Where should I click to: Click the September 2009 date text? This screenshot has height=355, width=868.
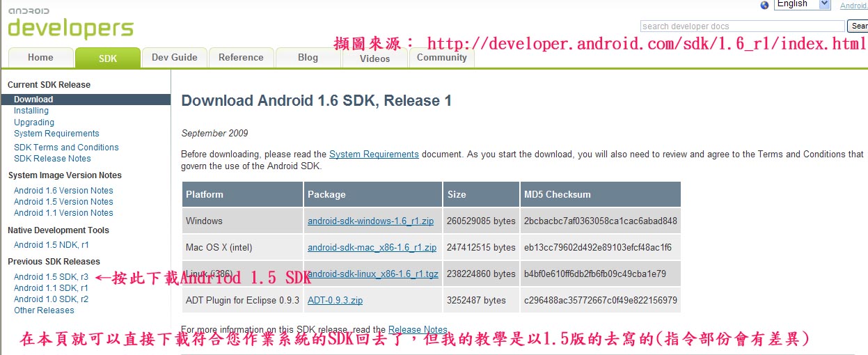[214, 133]
